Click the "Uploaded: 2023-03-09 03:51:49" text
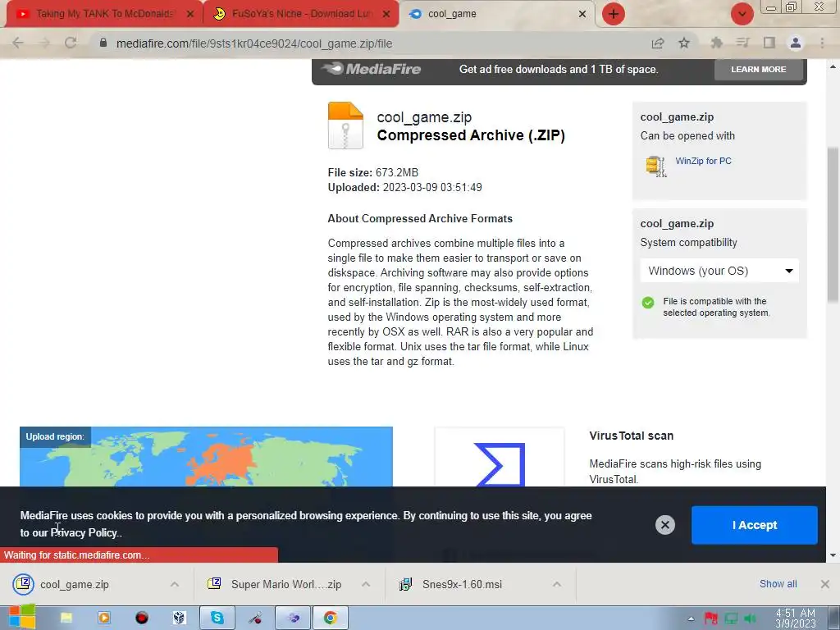The width and height of the screenshot is (840, 630). (x=405, y=188)
